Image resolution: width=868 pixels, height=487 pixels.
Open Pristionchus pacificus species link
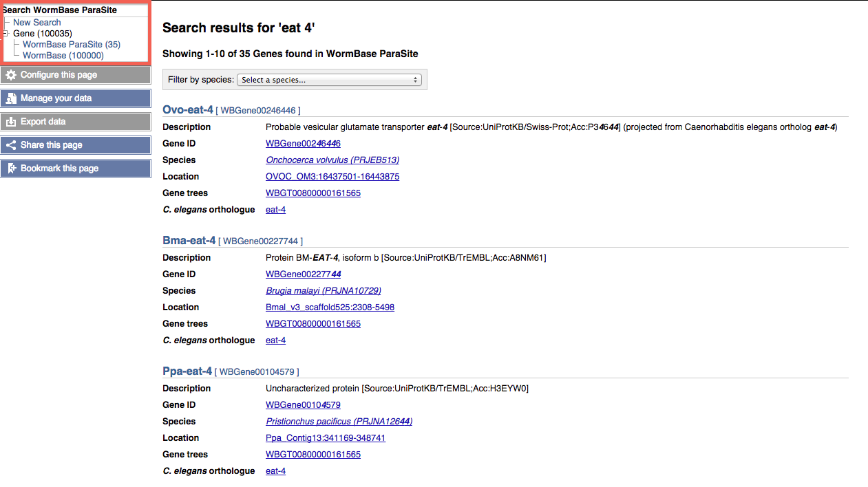tap(339, 421)
